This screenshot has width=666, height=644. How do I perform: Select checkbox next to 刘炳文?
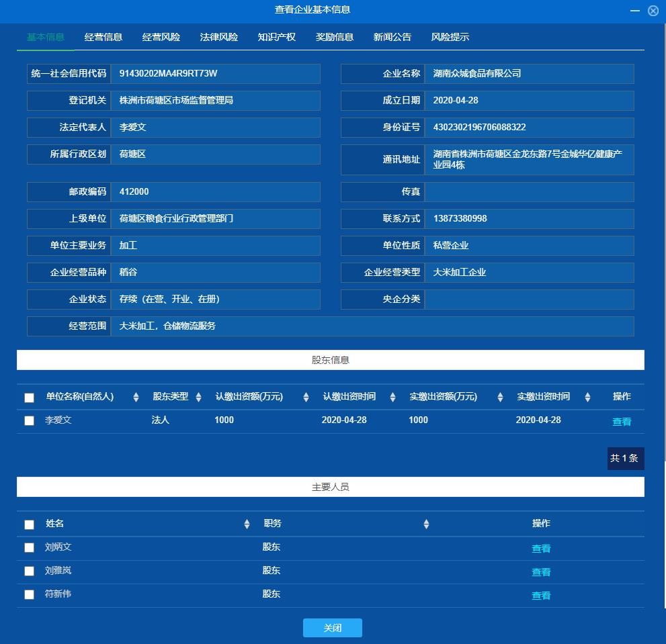(29, 548)
